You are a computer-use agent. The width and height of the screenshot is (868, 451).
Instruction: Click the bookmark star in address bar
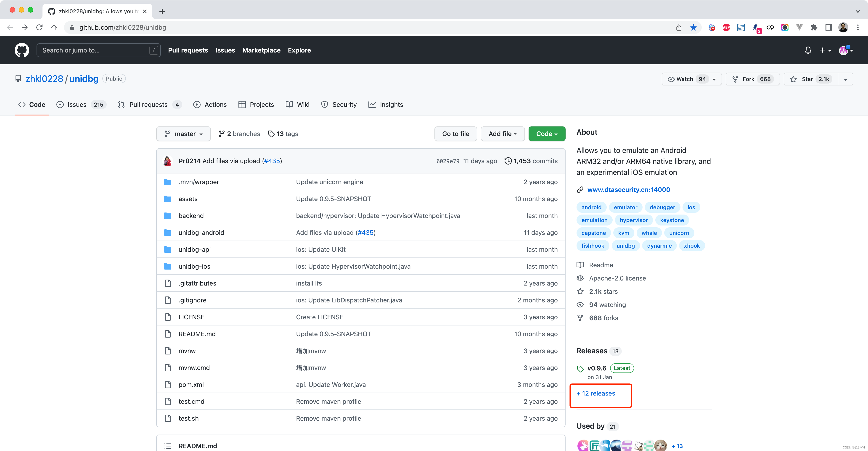pos(693,27)
